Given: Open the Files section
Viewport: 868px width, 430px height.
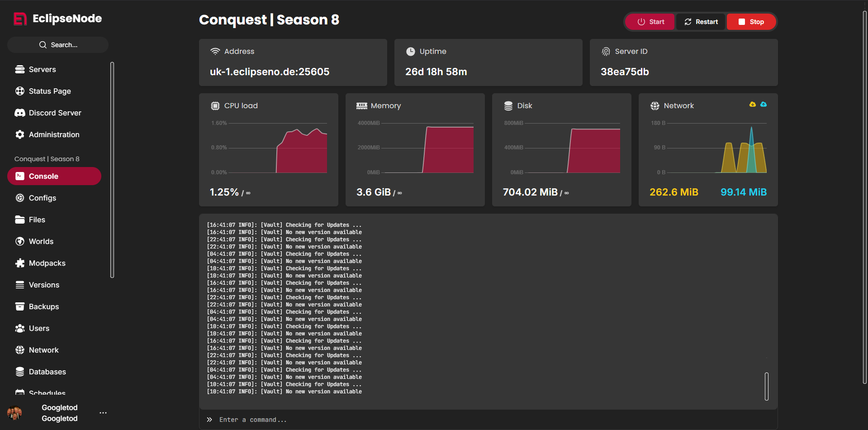Looking at the screenshot, I should tap(37, 220).
